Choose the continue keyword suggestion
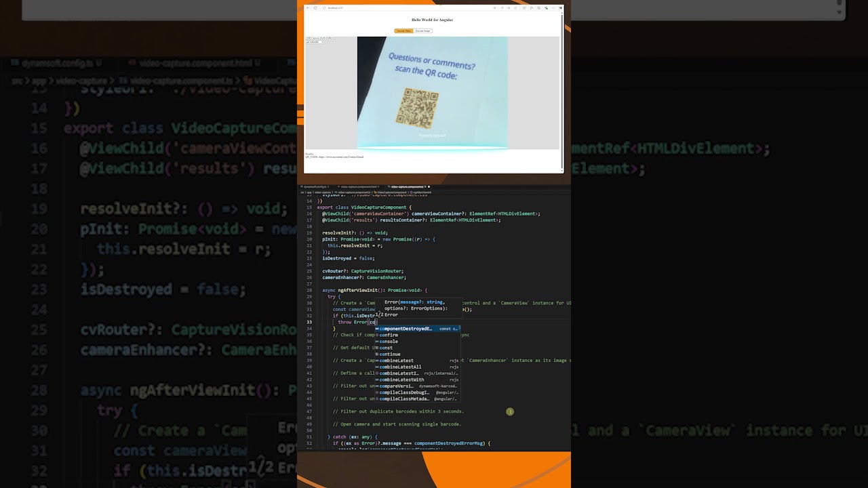Screen dimensions: 868x488 coord(418,354)
